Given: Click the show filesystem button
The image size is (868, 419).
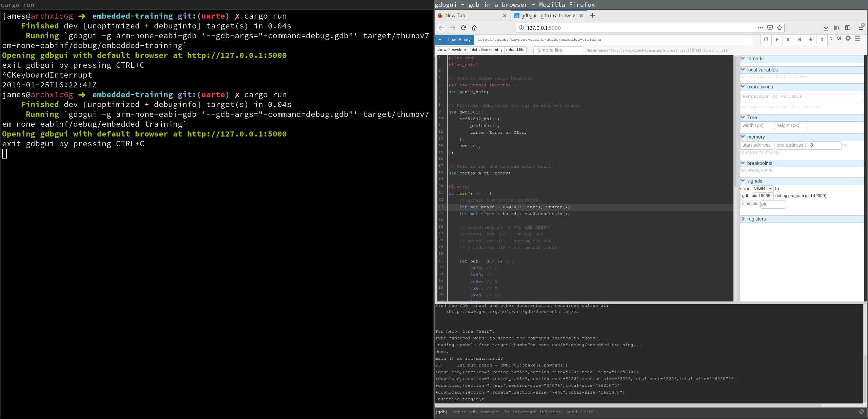Looking at the screenshot, I should [x=451, y=50].
